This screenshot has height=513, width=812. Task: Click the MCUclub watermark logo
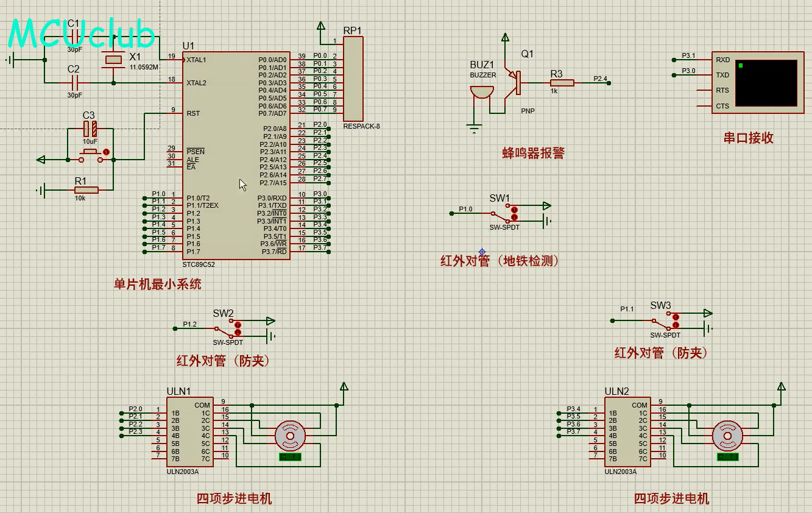tap(81, 34)
